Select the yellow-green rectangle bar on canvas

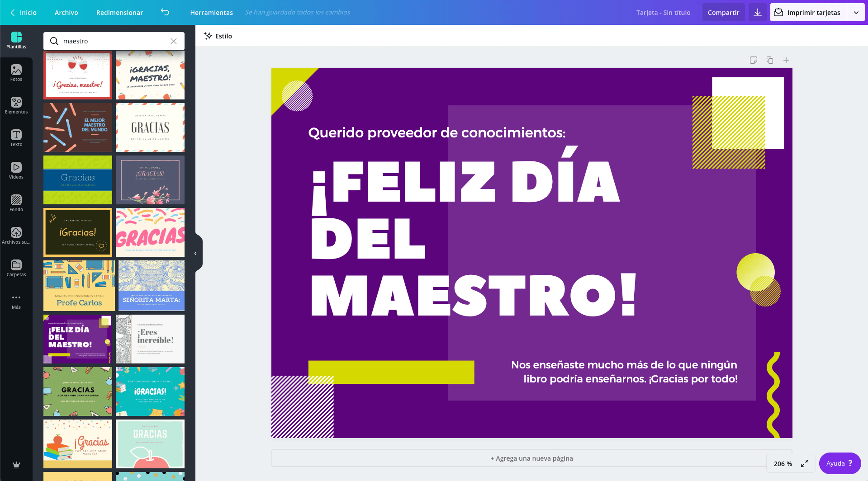391,372
